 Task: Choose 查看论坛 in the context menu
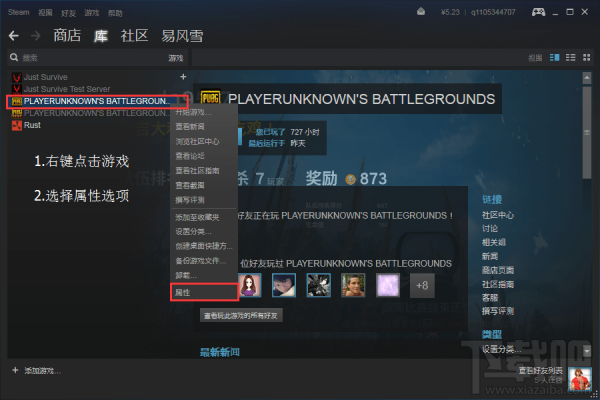[204, 156]
